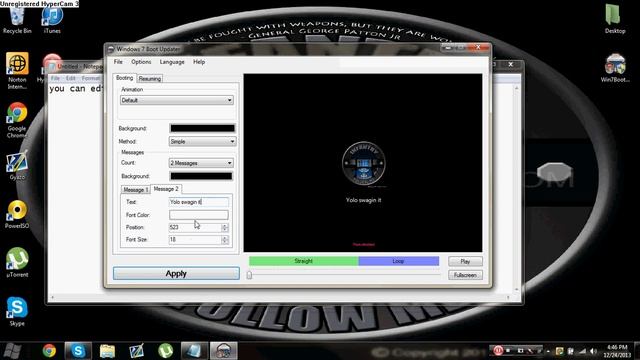Open the iTunes desktop icon
Image resolution: width=640 pixels, height=360 pixels.
click(x=52, y=20)
